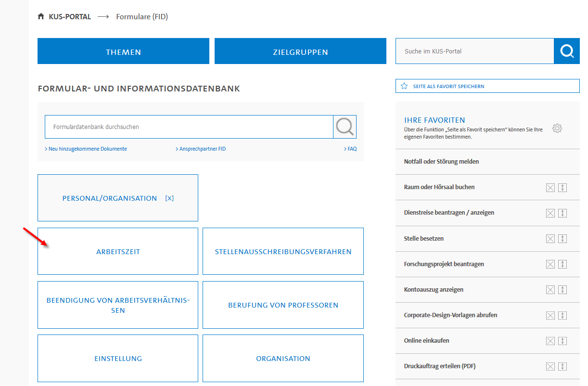
Task: Remove 'Online einkaufen' favorite
Action: [550, 341]
